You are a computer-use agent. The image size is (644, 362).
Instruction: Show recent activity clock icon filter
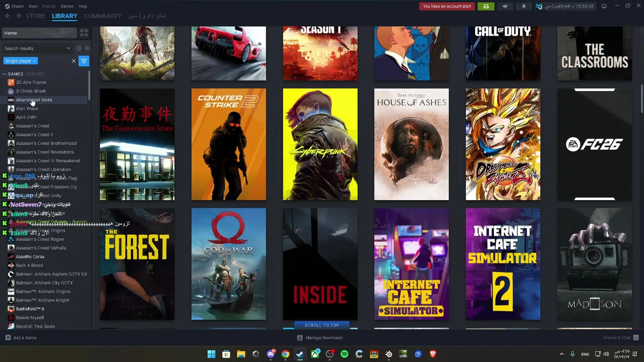coord(78,48)
